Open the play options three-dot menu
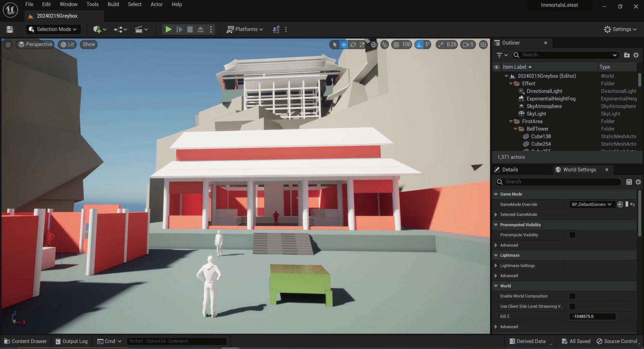 pyautogui.click(x=211, y=30)
